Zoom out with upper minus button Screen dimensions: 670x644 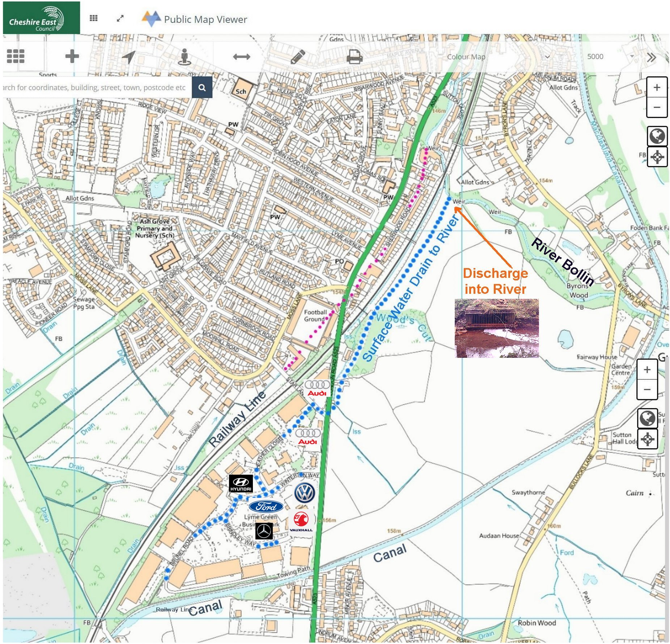tap(657, 107)
